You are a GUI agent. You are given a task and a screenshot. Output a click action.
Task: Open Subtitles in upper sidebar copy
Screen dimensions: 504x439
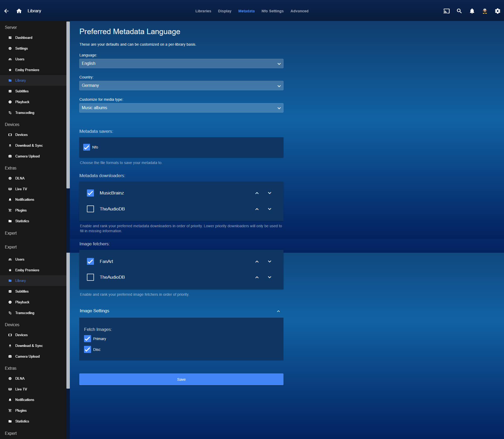click(33, 91)
